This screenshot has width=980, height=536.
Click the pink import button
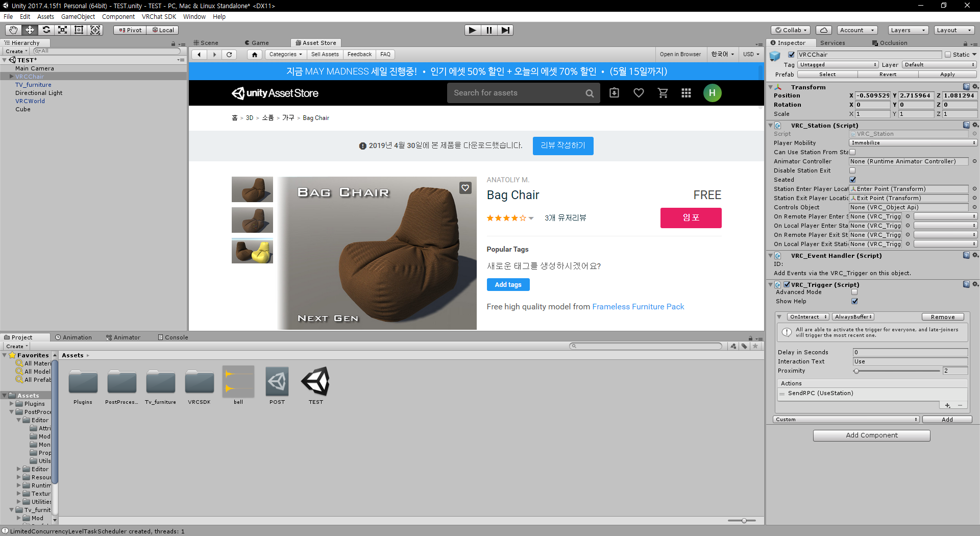click(x=691, y=218)
